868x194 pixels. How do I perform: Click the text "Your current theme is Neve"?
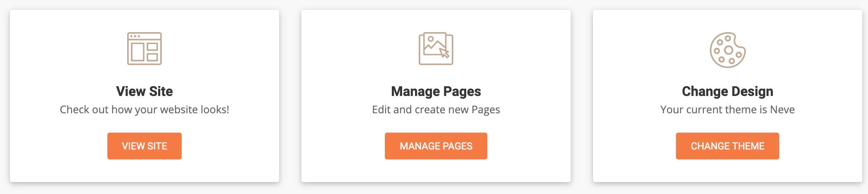click(728, 110)
